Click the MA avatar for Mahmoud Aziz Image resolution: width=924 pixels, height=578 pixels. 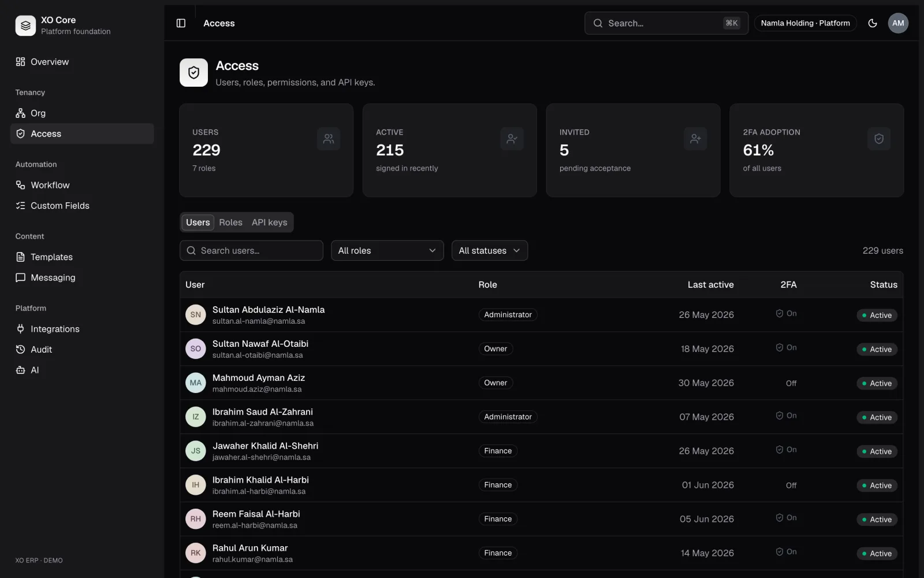(x=196, y=383)
